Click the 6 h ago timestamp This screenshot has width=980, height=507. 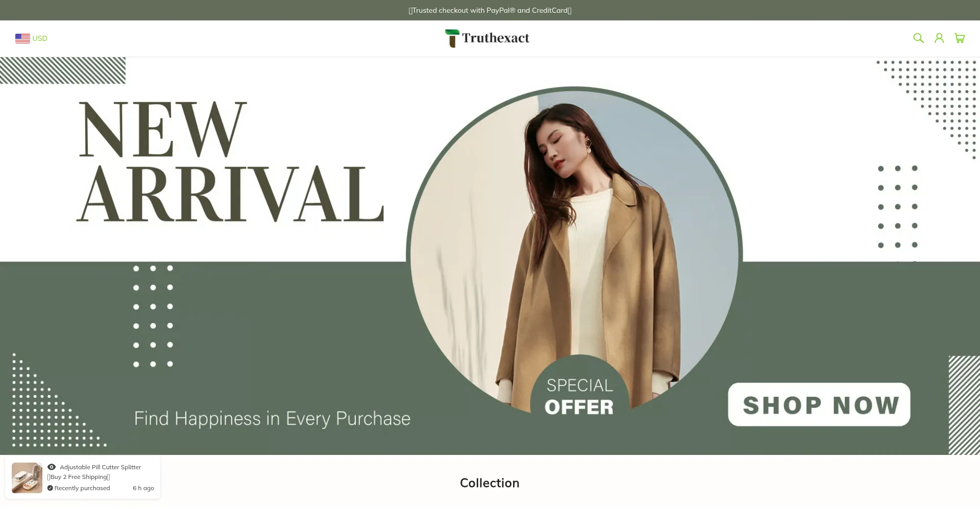point(143,488)
